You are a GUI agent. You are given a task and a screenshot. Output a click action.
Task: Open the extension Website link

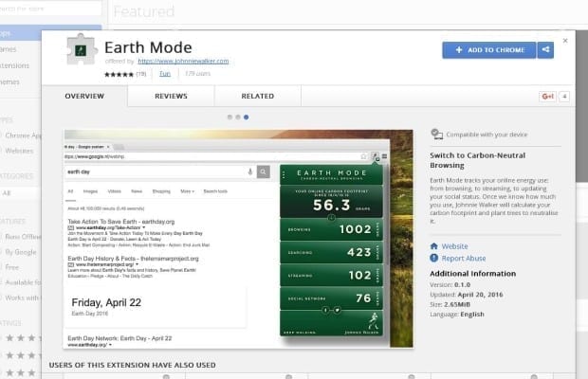[454, 246]
